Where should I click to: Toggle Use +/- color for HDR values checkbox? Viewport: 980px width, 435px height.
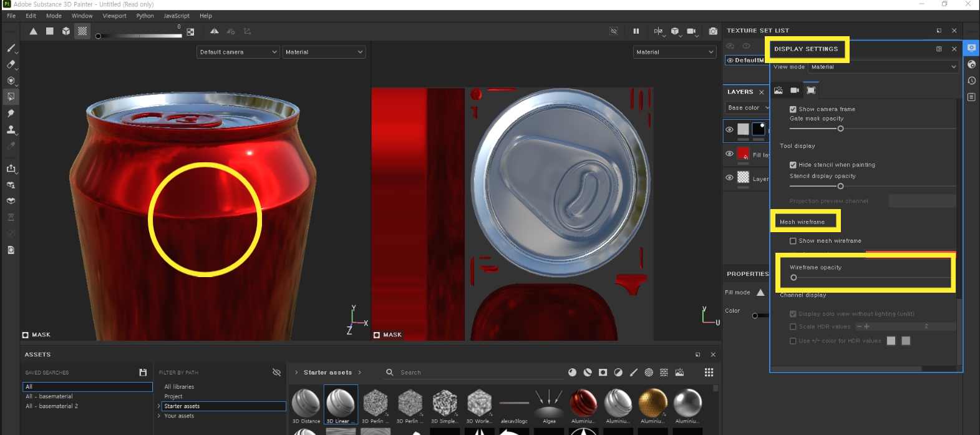(793, 341)
